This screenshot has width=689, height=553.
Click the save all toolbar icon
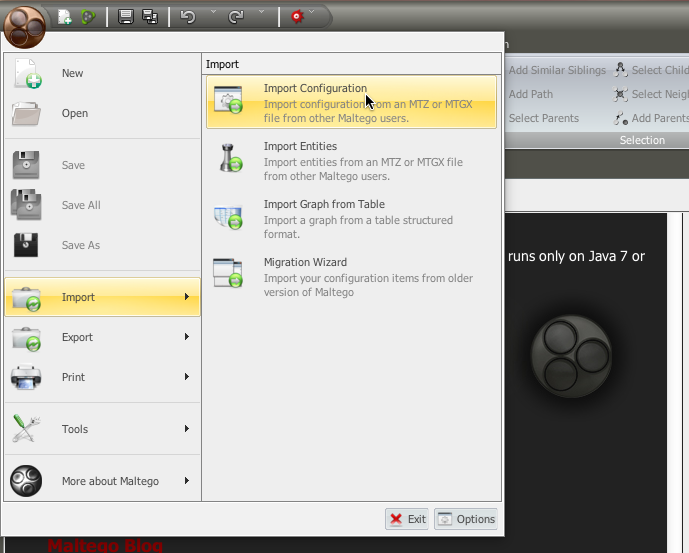tap(150, 17)
